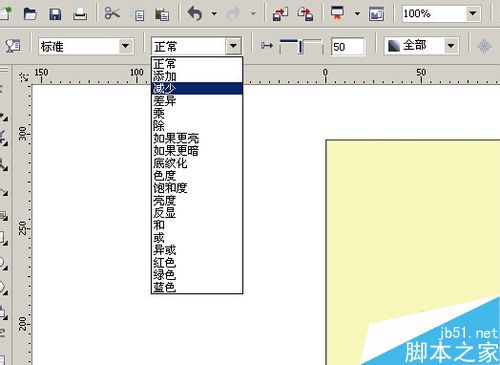Select the 底纹化 merge mode
This screenshot has width=500, height=365.
[197, 163]
